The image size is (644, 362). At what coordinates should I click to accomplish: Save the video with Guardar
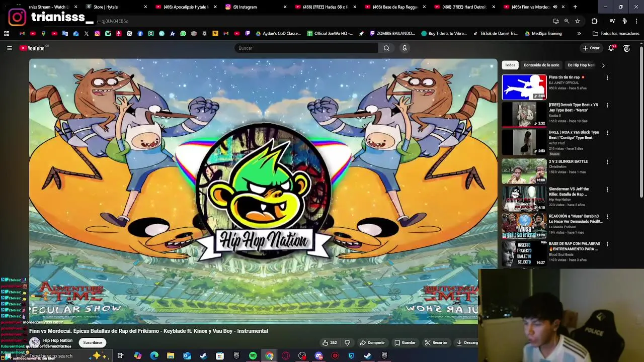[405, 343]
